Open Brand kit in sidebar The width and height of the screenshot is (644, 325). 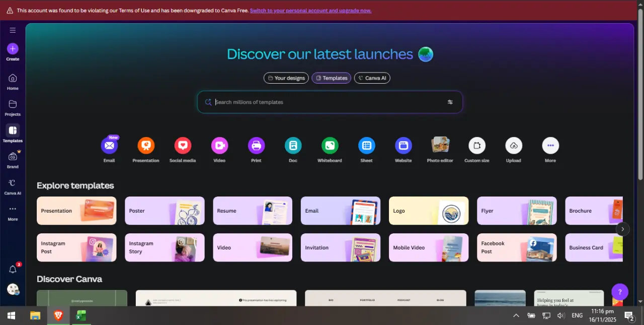[13, 160]
